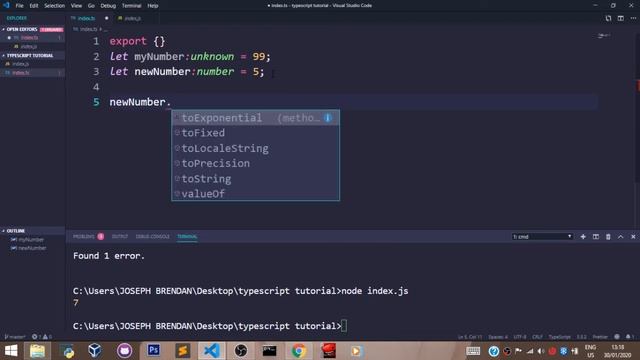Choose toLocaleString suggestion
Viewport: 640px width, 360px height.
click(x=255, y=148)
